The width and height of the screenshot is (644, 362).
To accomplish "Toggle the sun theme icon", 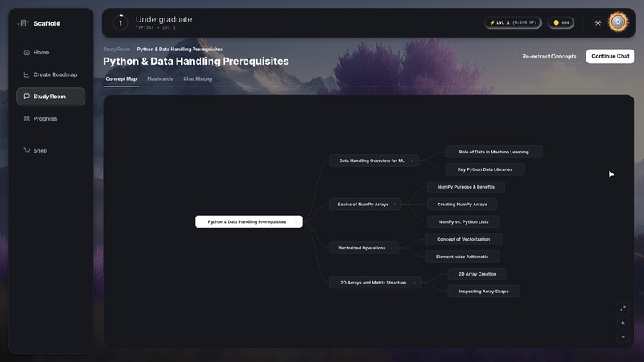I will click(598, 22).
